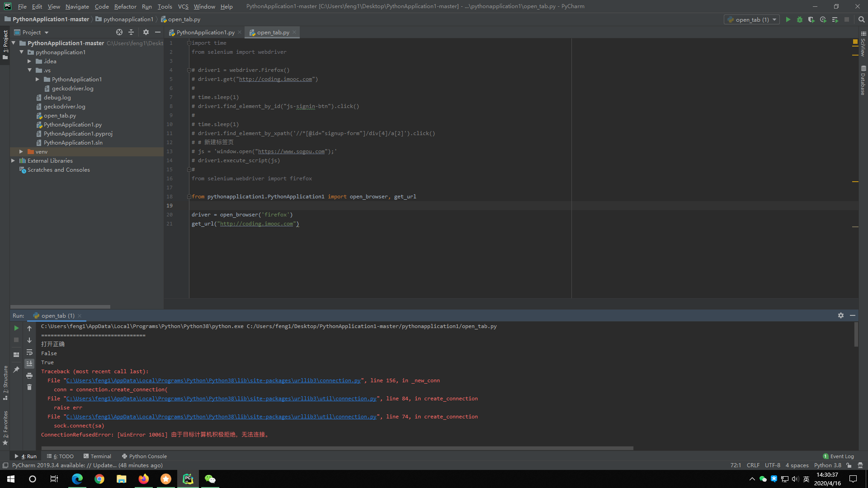
Task: Open the Navigate menu
Action: (77, 6)
